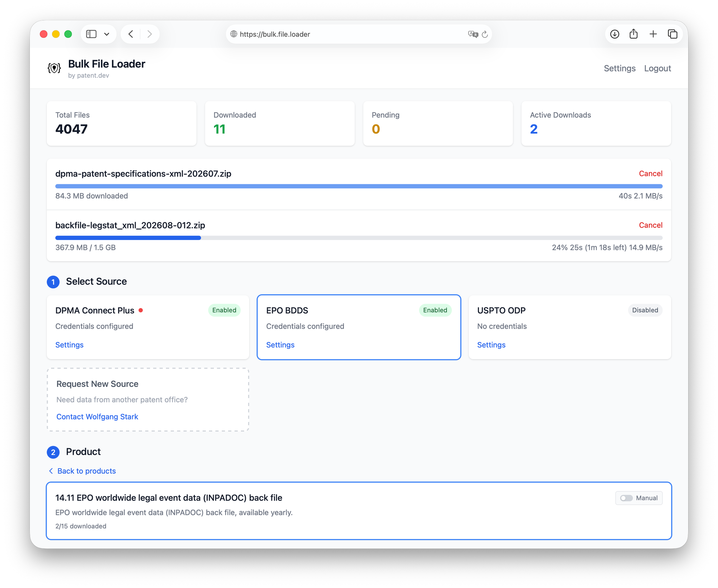This screenshot has width=718, height=588.
Task: Expand the sidebar dropdown chevron
Action: (107, 34)
